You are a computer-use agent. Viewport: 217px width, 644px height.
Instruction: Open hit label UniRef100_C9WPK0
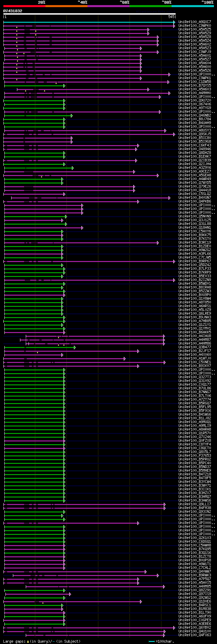pos(195,26)
